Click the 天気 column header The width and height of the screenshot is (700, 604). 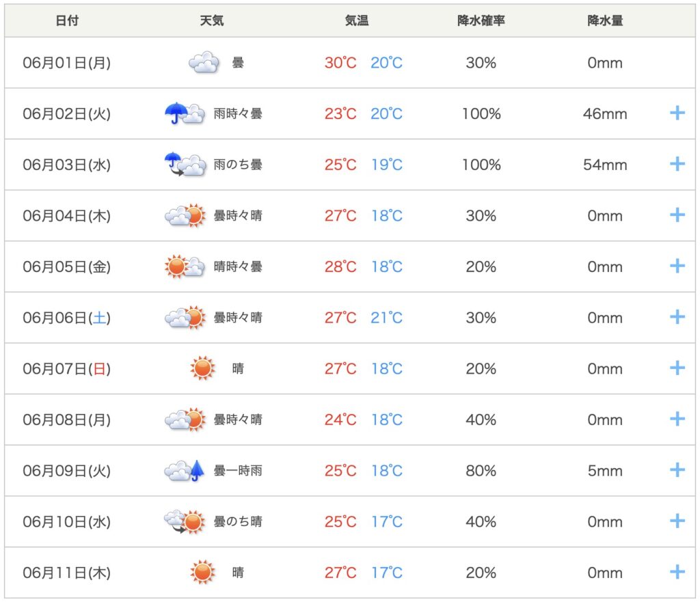click(212, 20)
